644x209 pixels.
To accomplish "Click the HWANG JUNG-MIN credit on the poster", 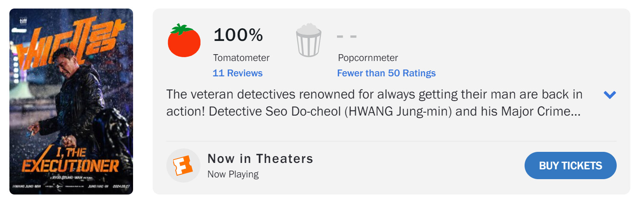I will (x=26, y=186).
